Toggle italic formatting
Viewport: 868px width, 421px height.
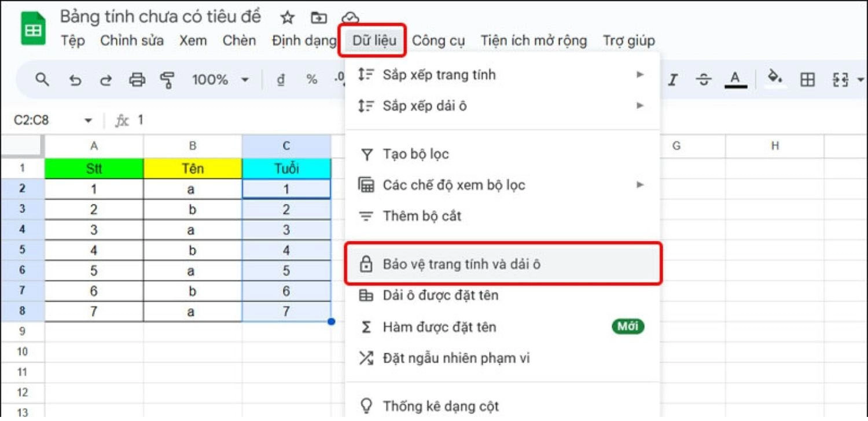[x=672, y=80]
